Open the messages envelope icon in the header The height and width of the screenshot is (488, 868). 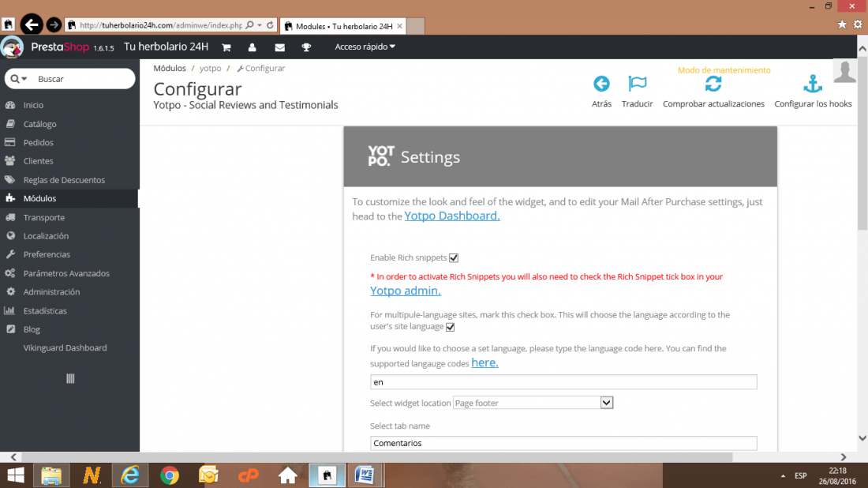coord(279,47)
